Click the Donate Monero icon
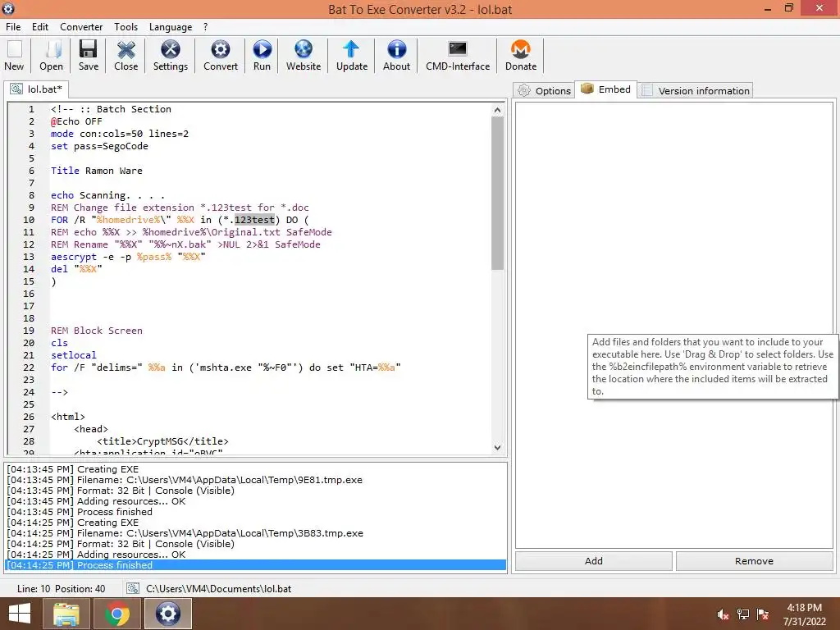This screenshot has width=840, height=630. pos(521,55)
